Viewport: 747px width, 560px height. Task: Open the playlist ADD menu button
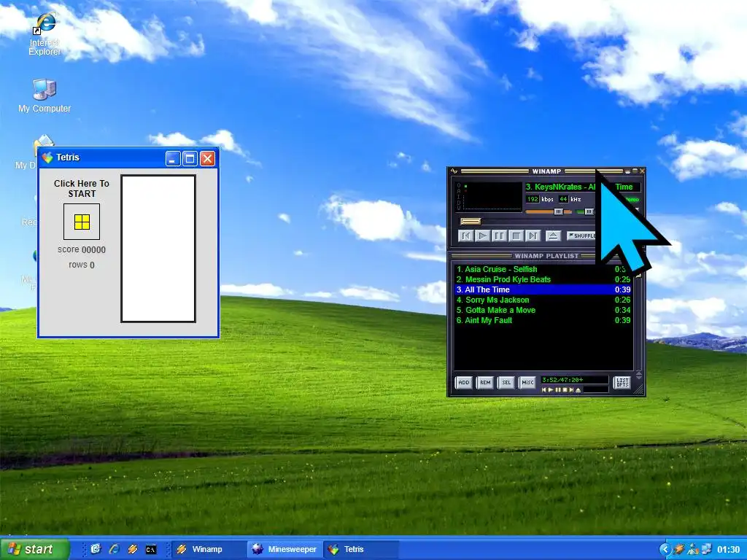tap(463, 382)
